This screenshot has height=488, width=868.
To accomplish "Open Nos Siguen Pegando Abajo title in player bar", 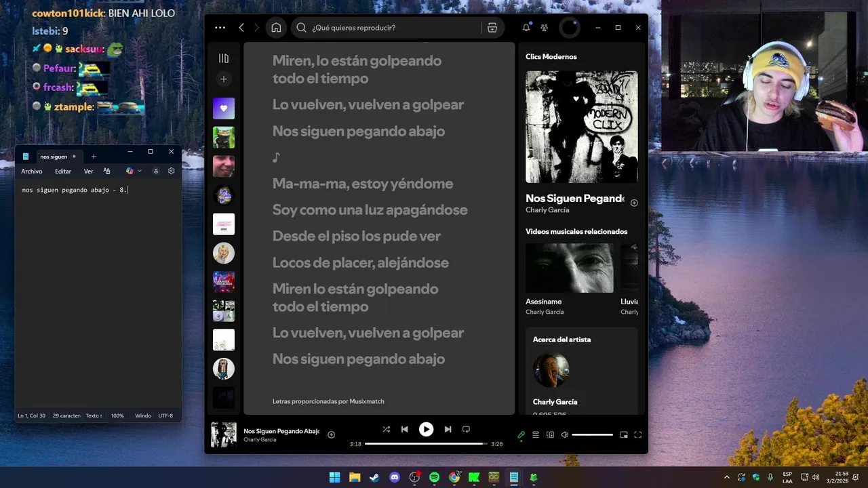I will tap(281, 431).
